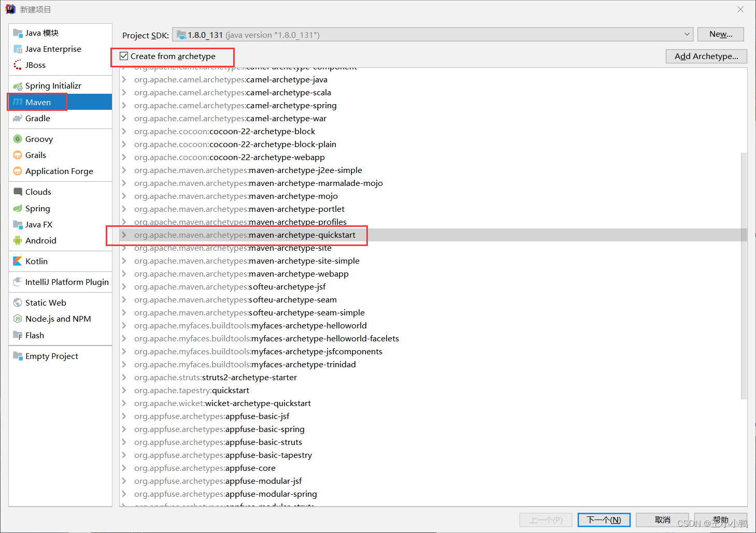Click the Static Web globe icon

click(x=18, y=302)
